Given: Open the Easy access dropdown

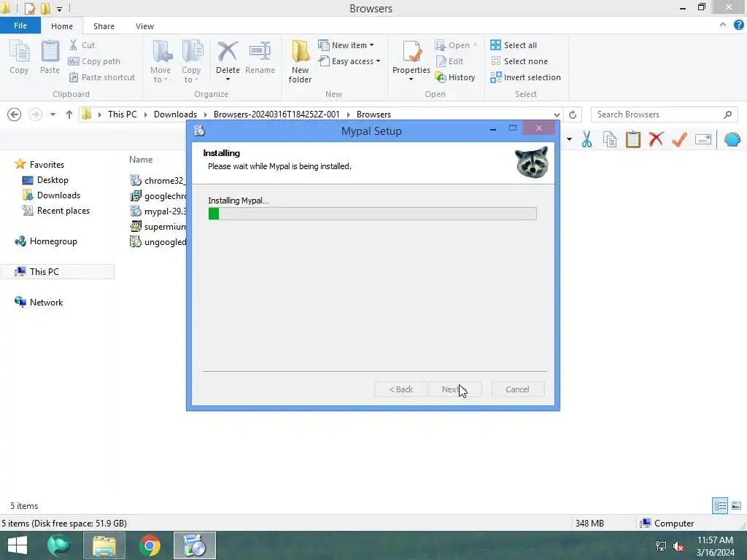Looking at the screenshot, I should (349, 61).
